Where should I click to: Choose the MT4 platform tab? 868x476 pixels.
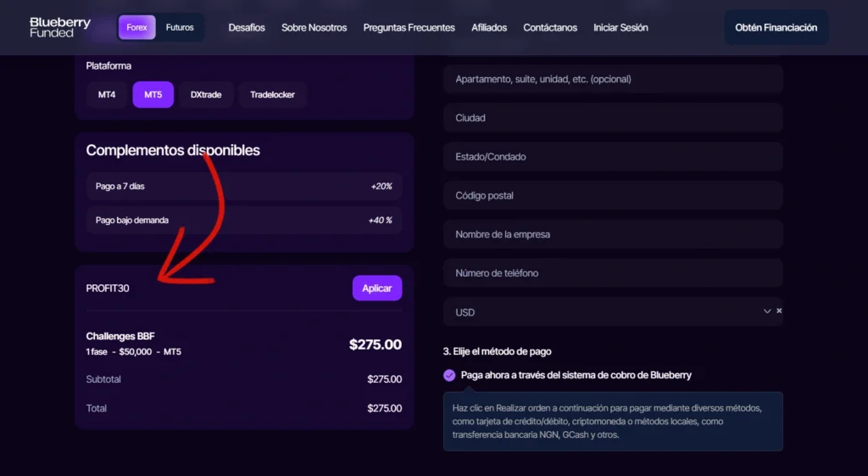pyautogui.click(x=107, y=95)
